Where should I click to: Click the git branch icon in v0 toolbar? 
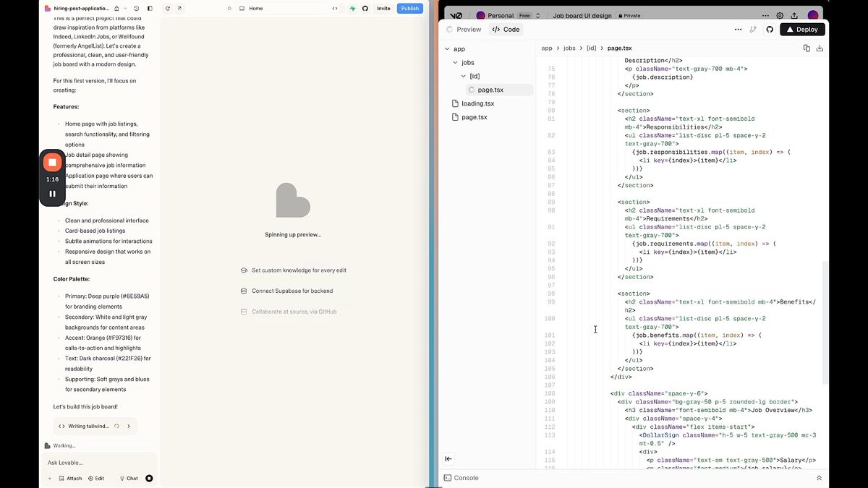[x=754, y=30]
